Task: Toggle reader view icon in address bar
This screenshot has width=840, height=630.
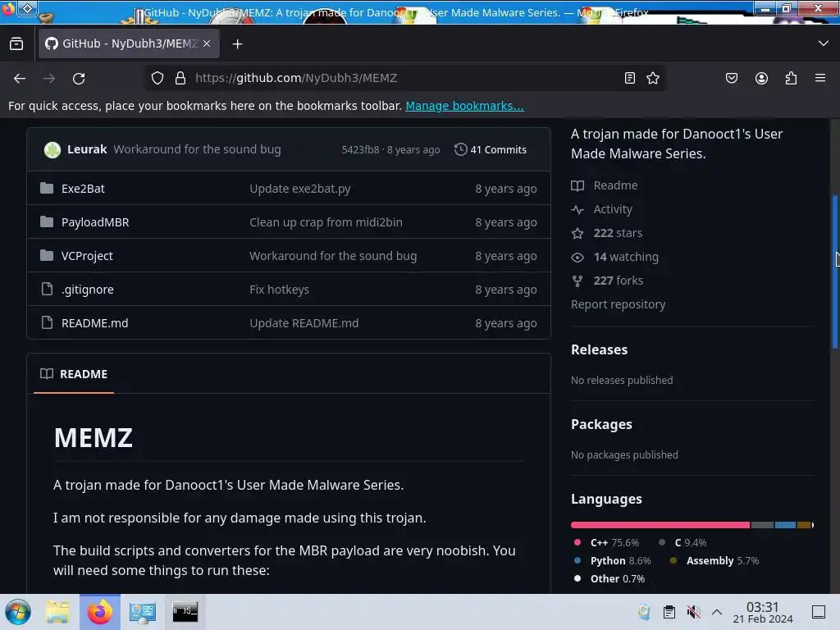Action: click(630, 78)
